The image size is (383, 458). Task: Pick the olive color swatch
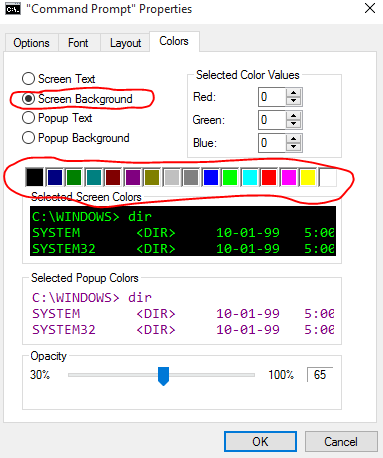tap(152, 177)
